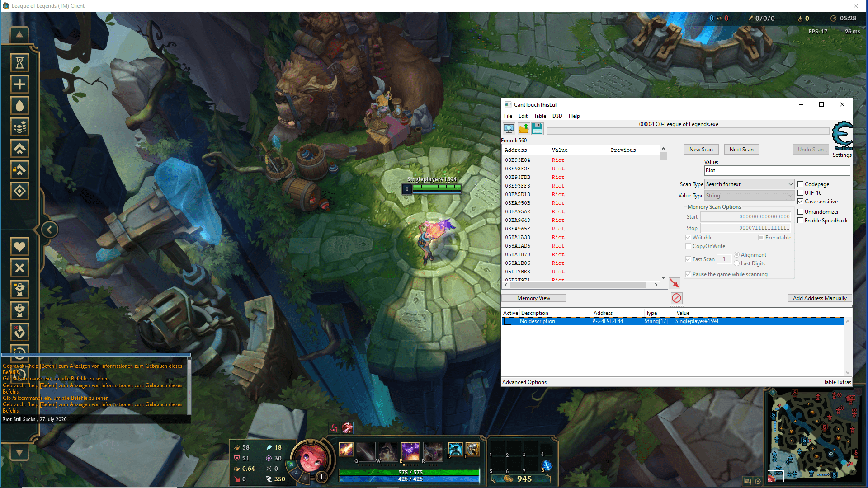
Task: Click the diamond target icon in practice panel
Action: click(19, 191)
